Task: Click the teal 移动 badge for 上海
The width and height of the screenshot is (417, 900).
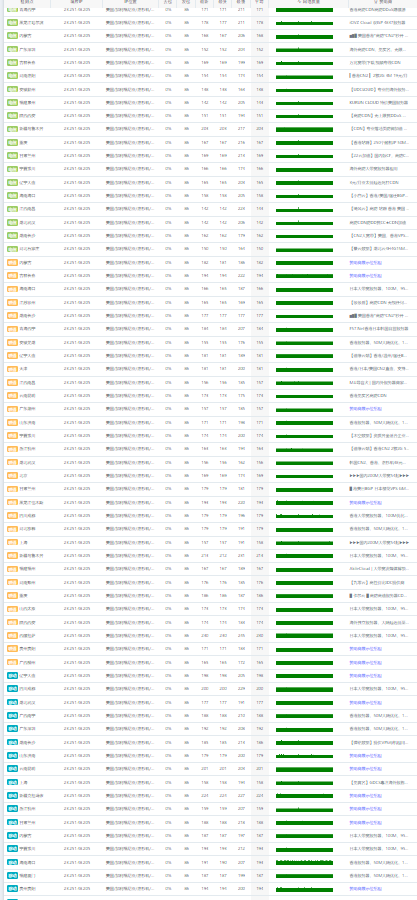Action: [x=12, y=782]
